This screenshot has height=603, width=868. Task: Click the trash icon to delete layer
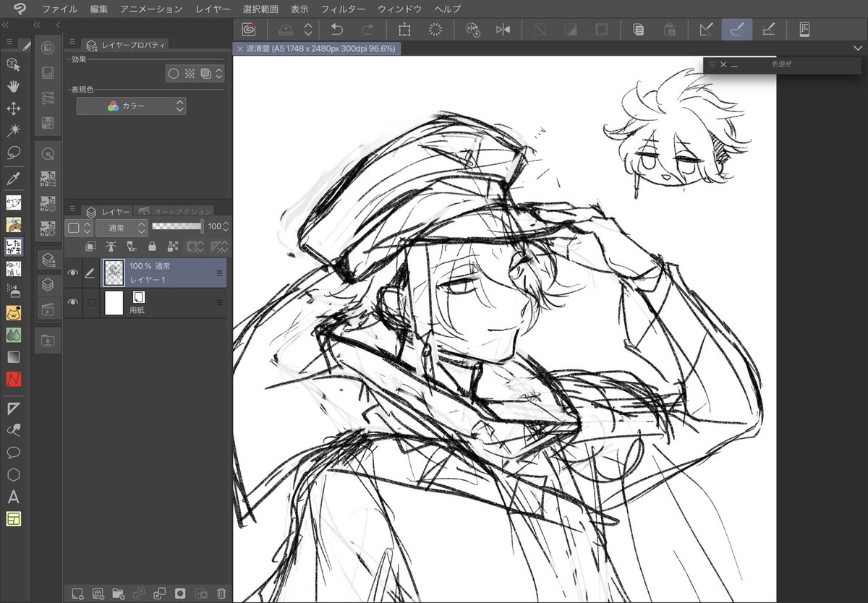221,594
